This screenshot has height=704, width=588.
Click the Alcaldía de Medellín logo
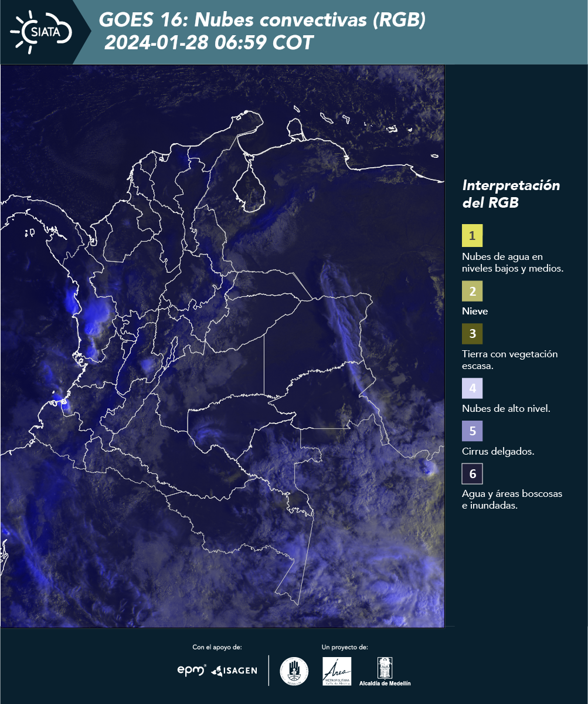pos(385,672)
